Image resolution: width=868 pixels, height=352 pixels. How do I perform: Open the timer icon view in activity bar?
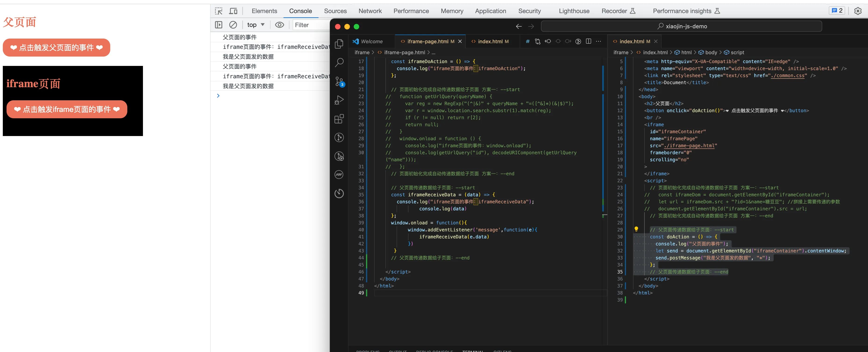(339, 193)
